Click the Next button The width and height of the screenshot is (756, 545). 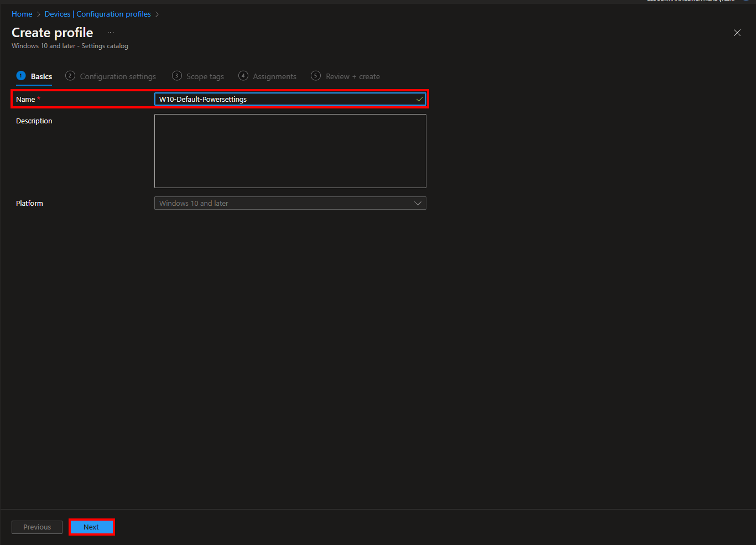[x=91, y=527]
